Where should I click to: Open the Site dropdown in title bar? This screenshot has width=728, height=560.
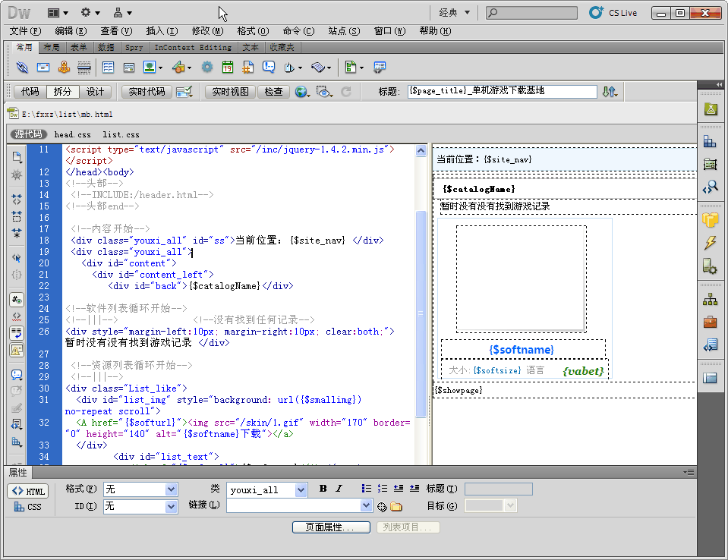pos(123,13)
